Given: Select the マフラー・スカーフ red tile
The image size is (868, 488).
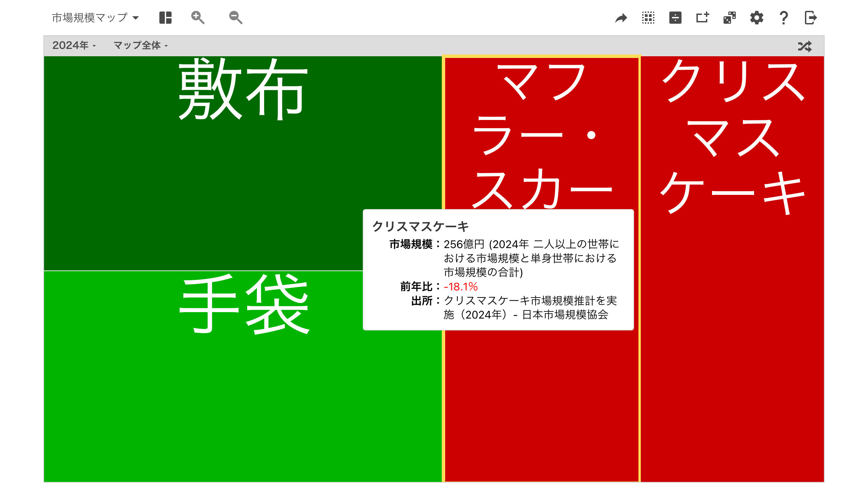Looking at the screenshot, I should (541, 407).
